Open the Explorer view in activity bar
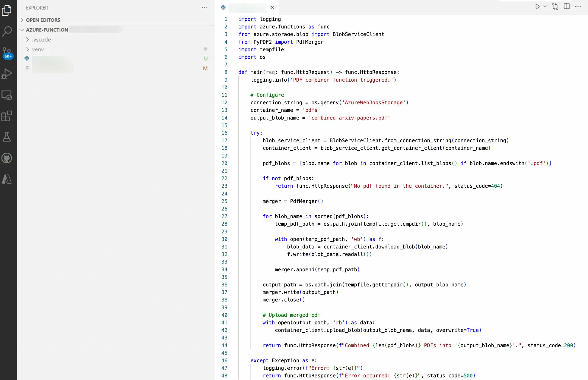Screen dimensions: 588x380 click(x=7, y=10)
